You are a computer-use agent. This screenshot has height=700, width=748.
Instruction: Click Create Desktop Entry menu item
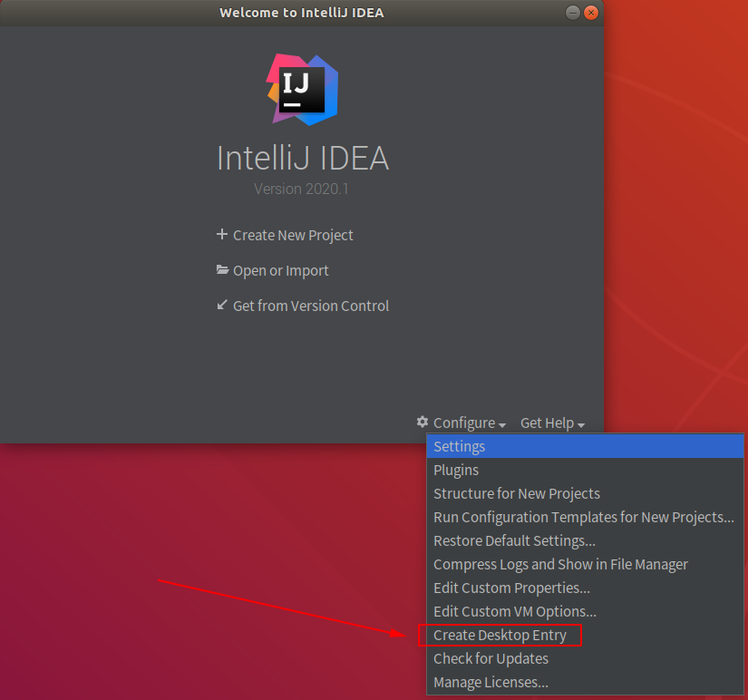pyautogui.click(x=500, y=635)
